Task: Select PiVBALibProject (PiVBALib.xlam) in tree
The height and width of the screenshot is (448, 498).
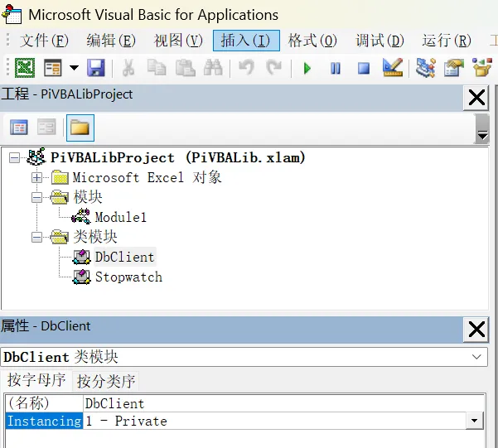Action: 178,158
